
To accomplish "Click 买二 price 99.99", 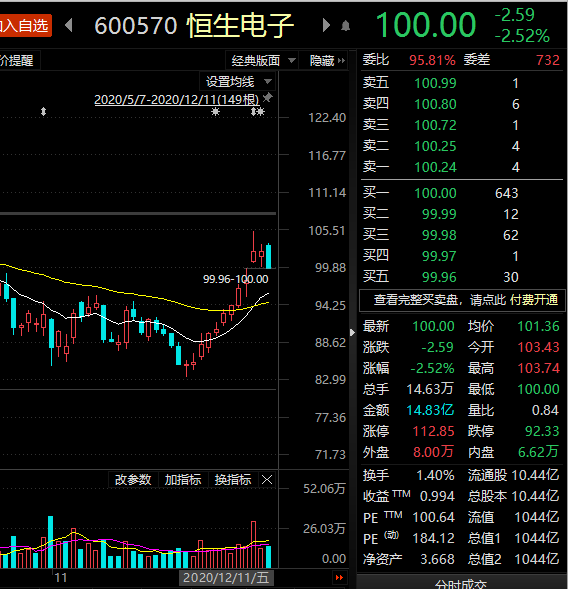I will point(439,214).
